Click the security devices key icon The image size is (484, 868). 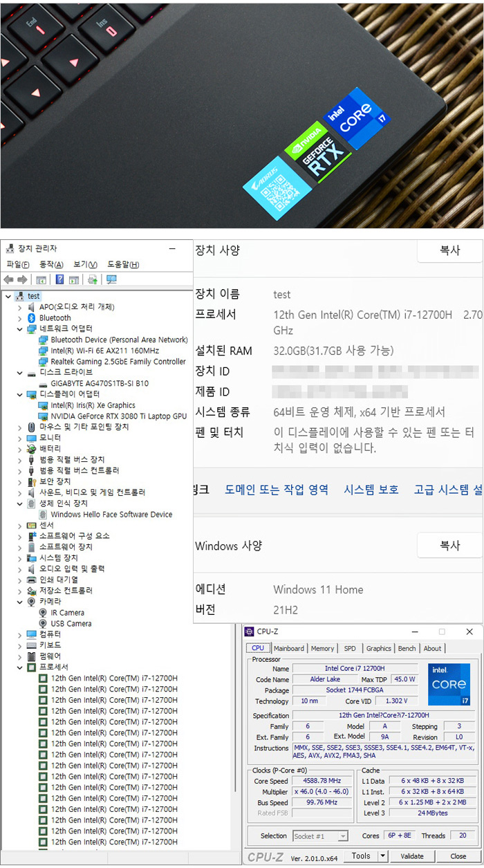click(31, 481)
